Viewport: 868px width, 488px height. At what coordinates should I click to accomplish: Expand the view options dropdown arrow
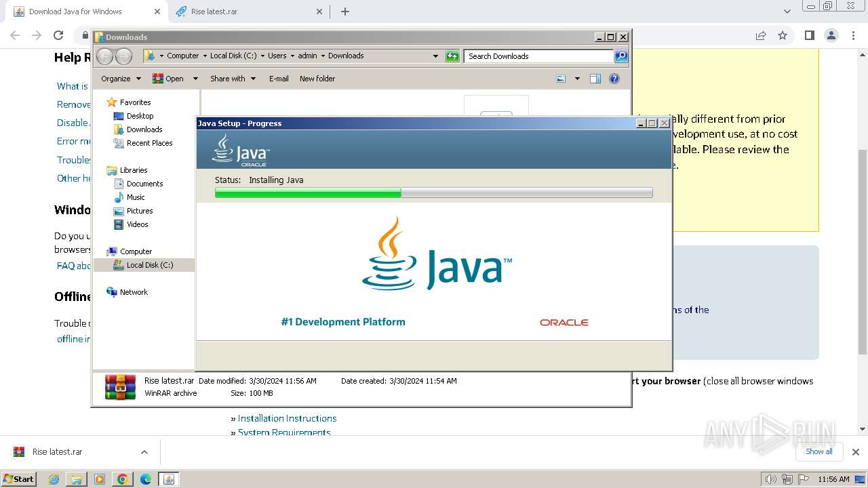pyautogui.click(x=577, y=79)
